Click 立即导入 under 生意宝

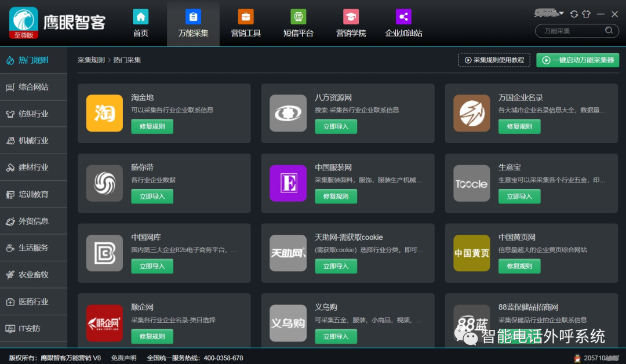[x=519, y=196]
